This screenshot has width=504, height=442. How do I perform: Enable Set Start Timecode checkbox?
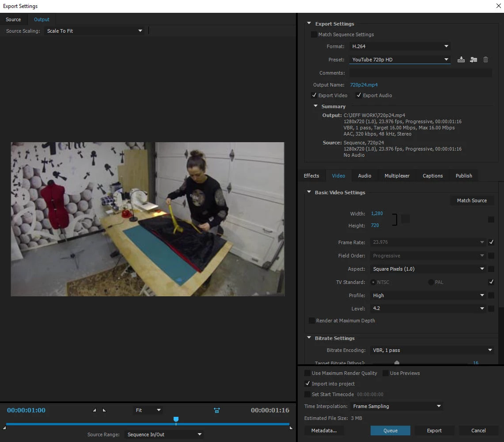307,394
